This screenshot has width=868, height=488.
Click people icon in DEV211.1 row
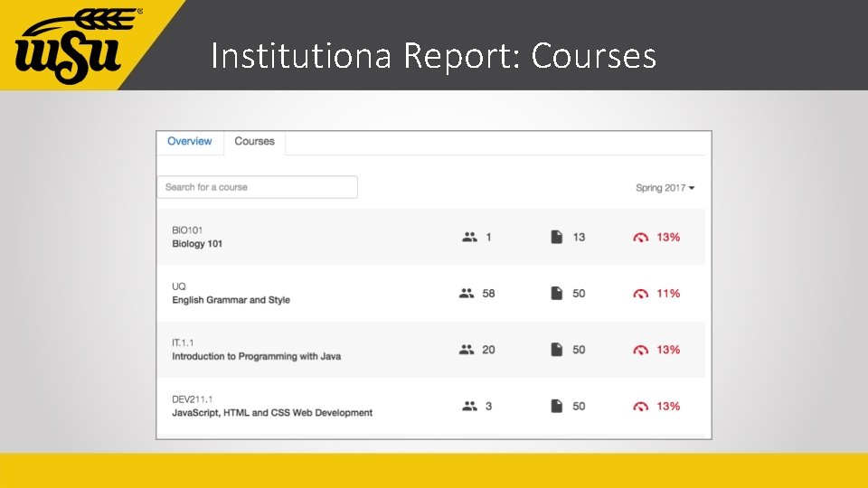pyautogui.click(x=469, y=407)
